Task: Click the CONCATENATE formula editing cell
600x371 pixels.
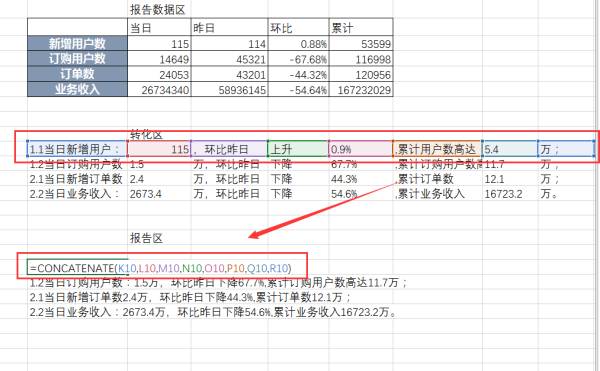Action: tap(161, 268)
